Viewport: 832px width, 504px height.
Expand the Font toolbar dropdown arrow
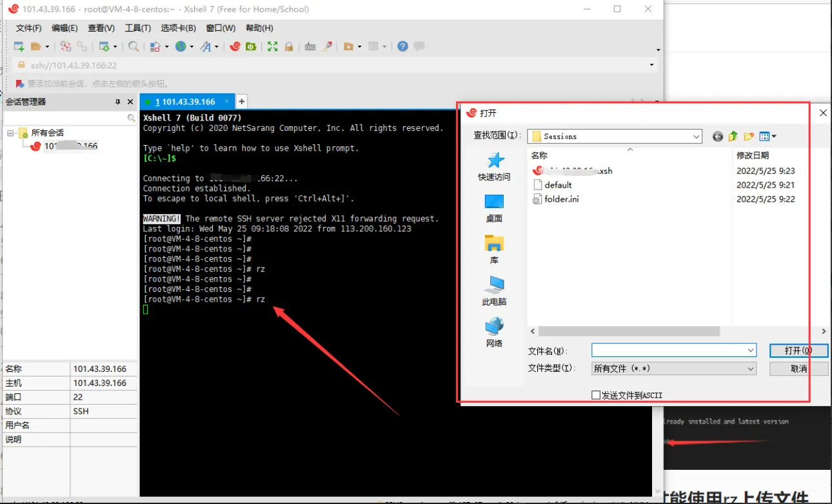tap(217, 46)
